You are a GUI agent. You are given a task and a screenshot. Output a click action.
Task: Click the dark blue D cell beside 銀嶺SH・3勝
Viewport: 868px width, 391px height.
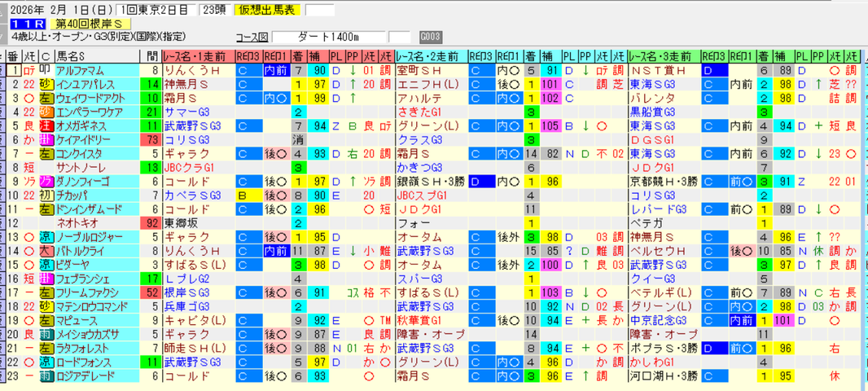[481, 181]
